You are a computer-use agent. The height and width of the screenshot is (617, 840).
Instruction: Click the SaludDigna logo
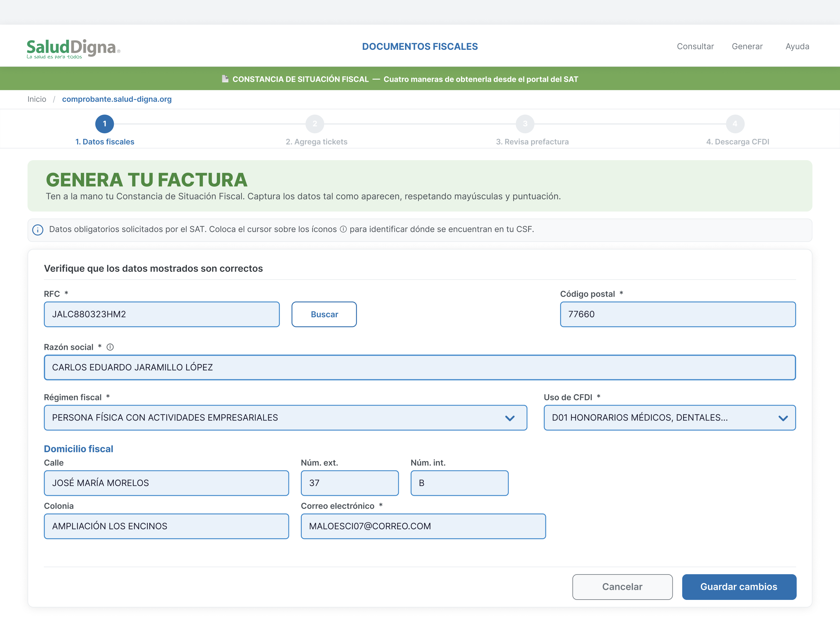(x=73, y=49)
